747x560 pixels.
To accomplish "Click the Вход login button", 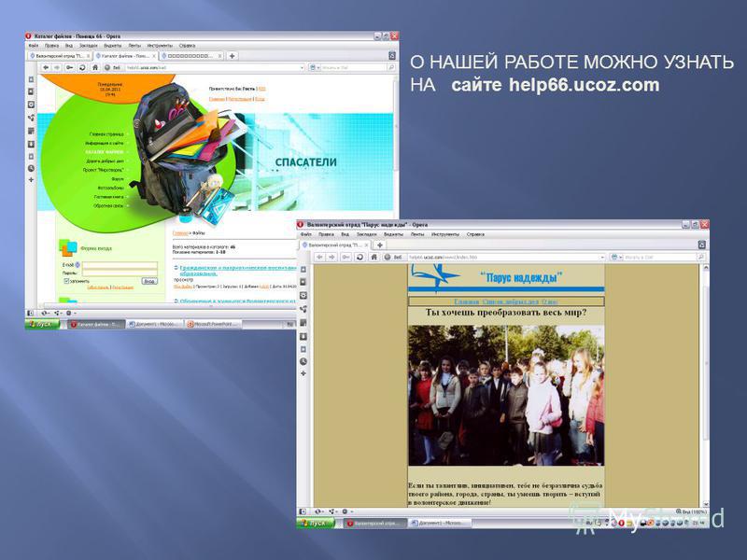I will click(x=149, y=281).
